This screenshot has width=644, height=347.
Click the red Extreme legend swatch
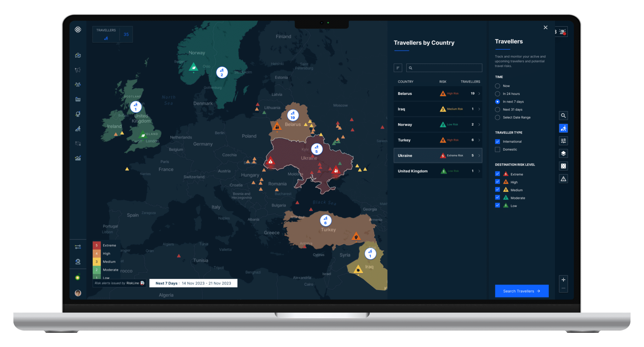(97, 245)
